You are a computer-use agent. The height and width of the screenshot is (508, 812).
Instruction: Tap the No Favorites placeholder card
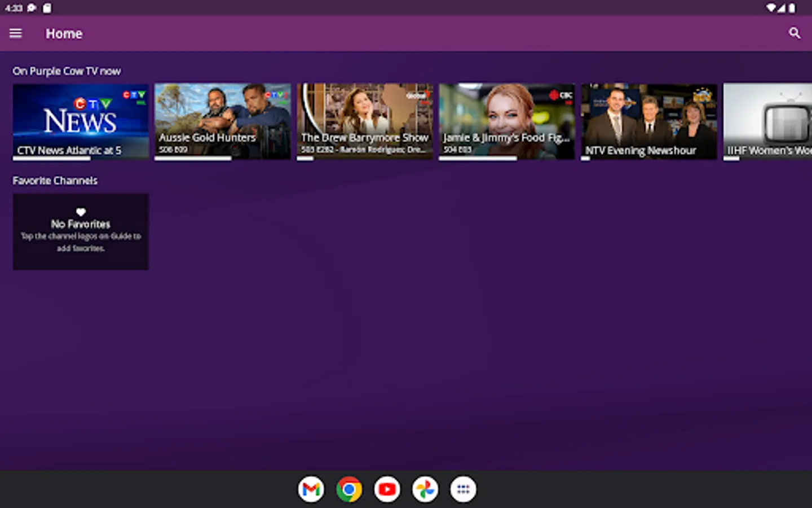(81, 231)
